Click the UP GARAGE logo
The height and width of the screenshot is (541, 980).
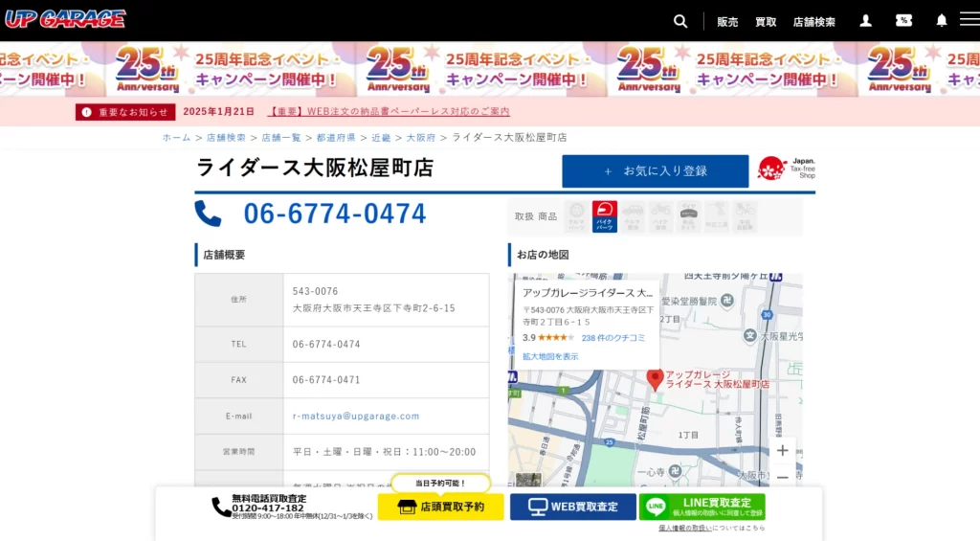(65, 19)
